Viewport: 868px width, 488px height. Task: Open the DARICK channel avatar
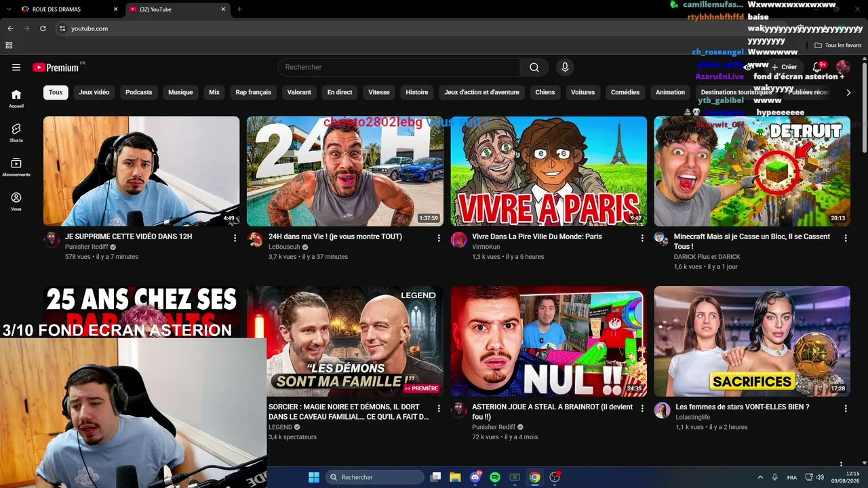coord(660,238)
